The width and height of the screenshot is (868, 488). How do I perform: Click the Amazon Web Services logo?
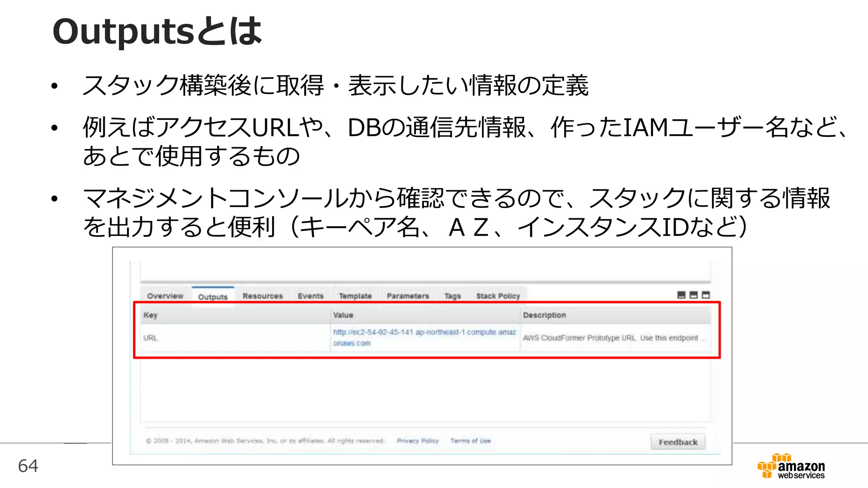[x=791, y=466]
